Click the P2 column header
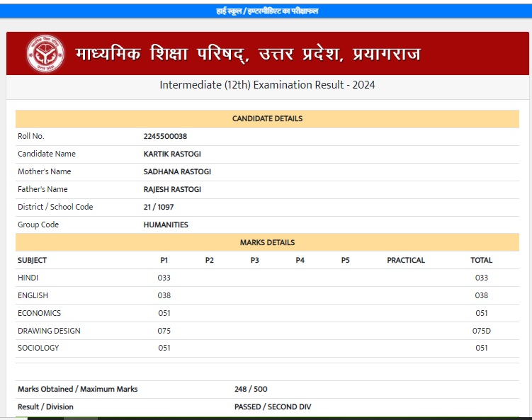The image size is (532, 420). 210,260
